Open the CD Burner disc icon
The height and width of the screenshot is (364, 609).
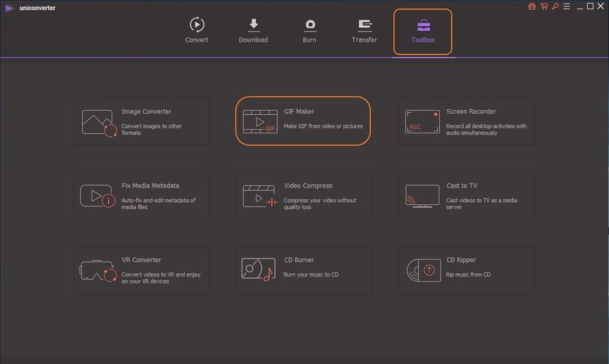[259, 269]
